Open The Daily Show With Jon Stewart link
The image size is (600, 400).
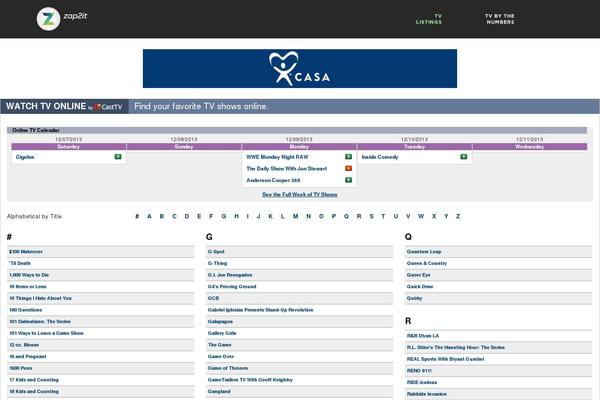pyautogui.click(x=286, y=169)
